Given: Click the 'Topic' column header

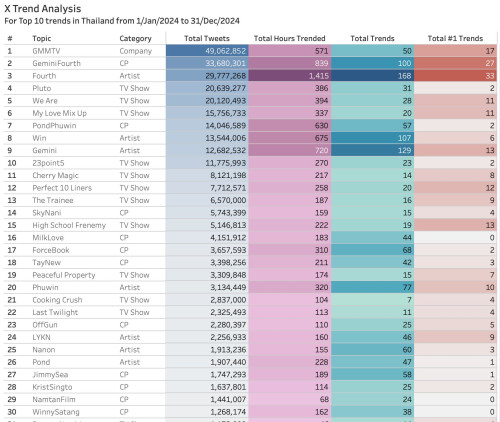Looking at the screenshot, I should click(42, 38).
